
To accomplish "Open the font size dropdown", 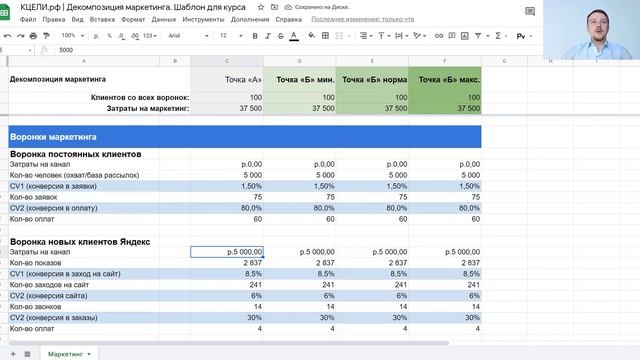I will click(231, 36).
